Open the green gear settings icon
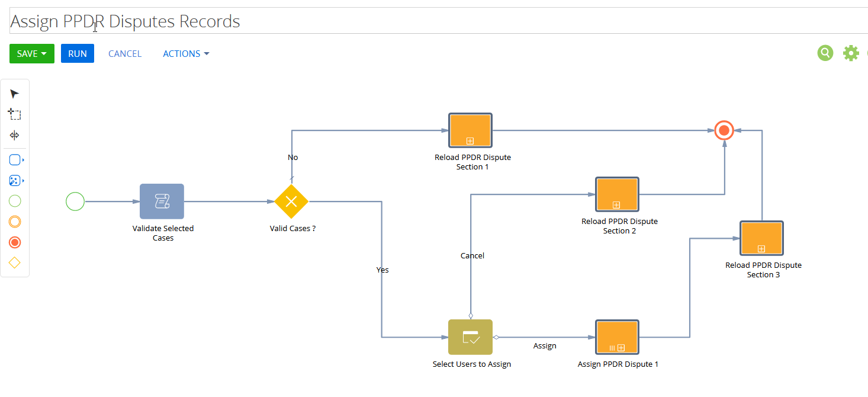Screen dimensions: 868x397 coord(851,53)
